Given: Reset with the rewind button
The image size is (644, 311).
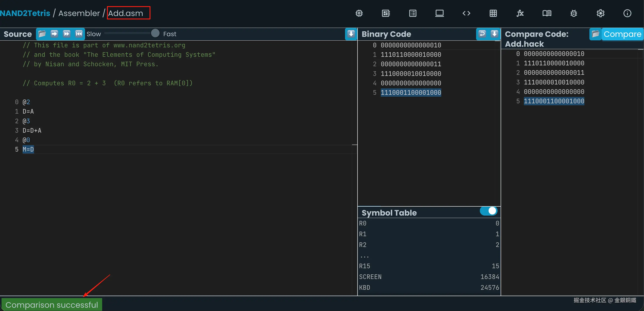Looking at the screenshot, I should [x=79, y=34].
